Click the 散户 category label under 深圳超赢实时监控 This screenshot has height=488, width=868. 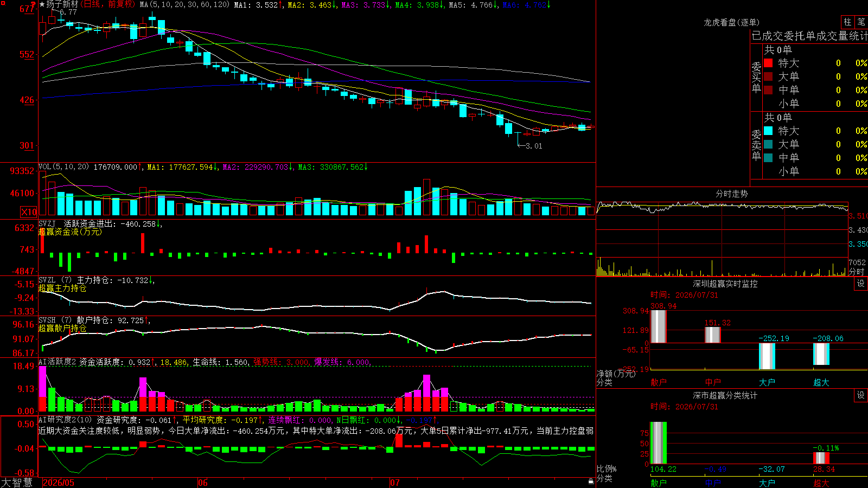pos(659,382)
